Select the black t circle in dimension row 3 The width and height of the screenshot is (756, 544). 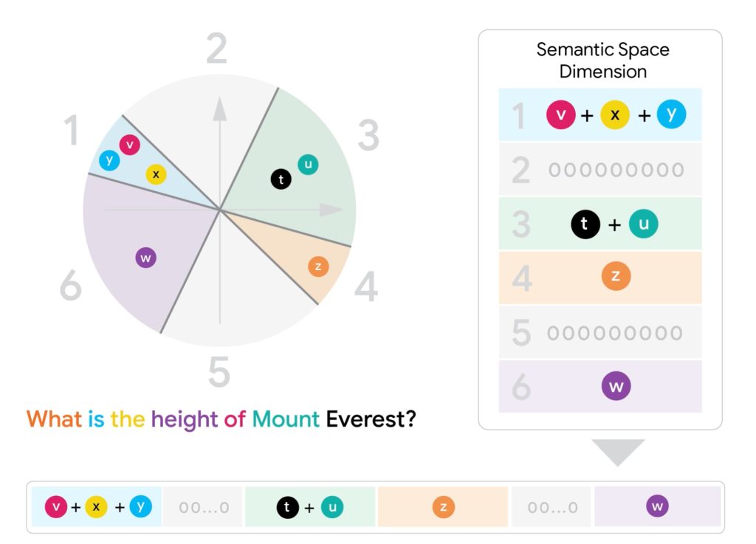pyautogui.click(x=585, y=224)
